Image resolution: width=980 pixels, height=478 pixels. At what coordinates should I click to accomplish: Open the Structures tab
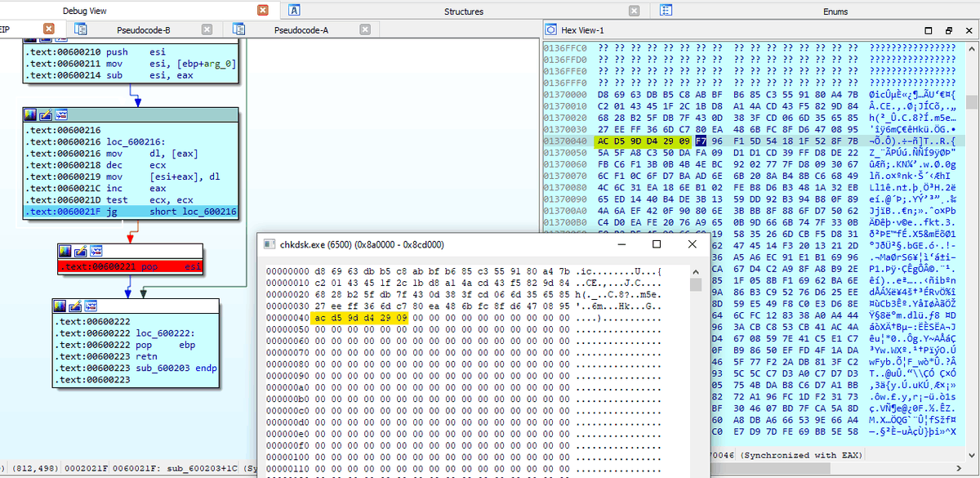click(x=463, y=11)
